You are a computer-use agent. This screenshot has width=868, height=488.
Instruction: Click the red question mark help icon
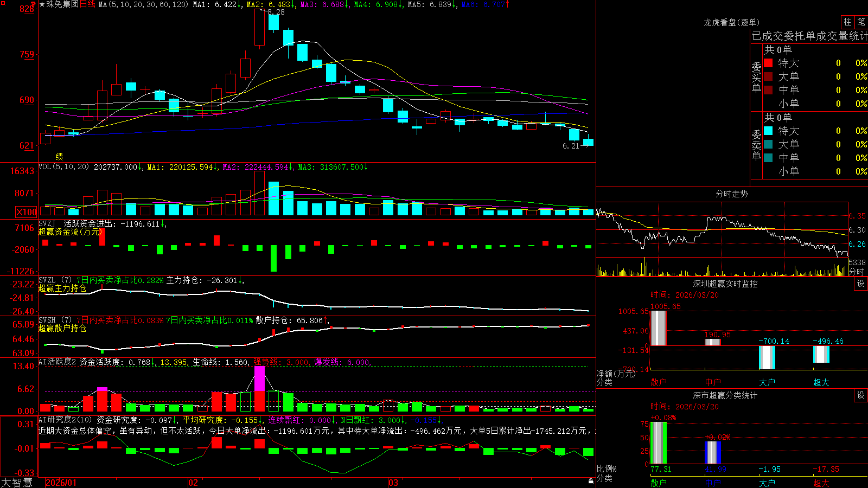pyautogui.click(x=34, y=4)
